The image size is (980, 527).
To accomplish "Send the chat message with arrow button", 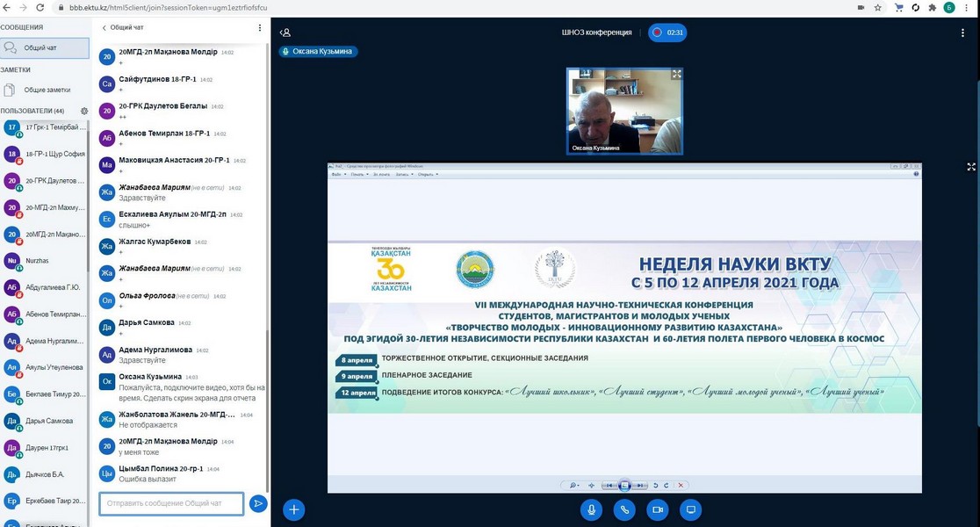I will (258, 503).
